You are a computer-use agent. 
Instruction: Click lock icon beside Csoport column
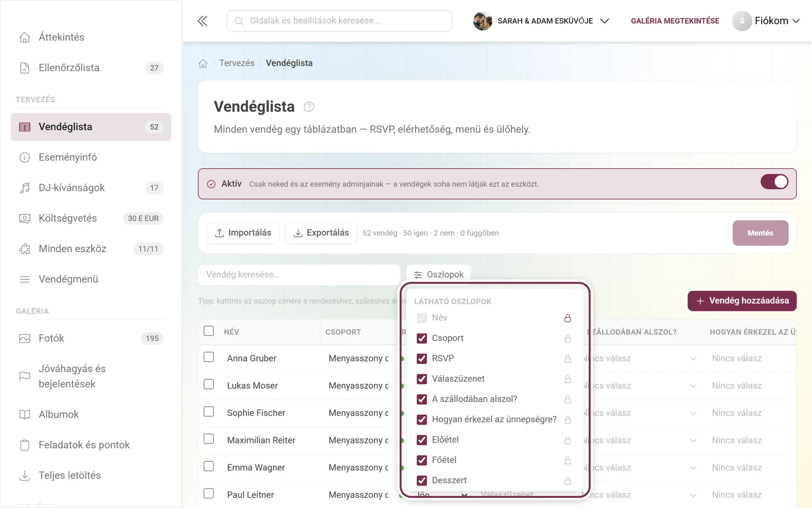tap(568, 339)
